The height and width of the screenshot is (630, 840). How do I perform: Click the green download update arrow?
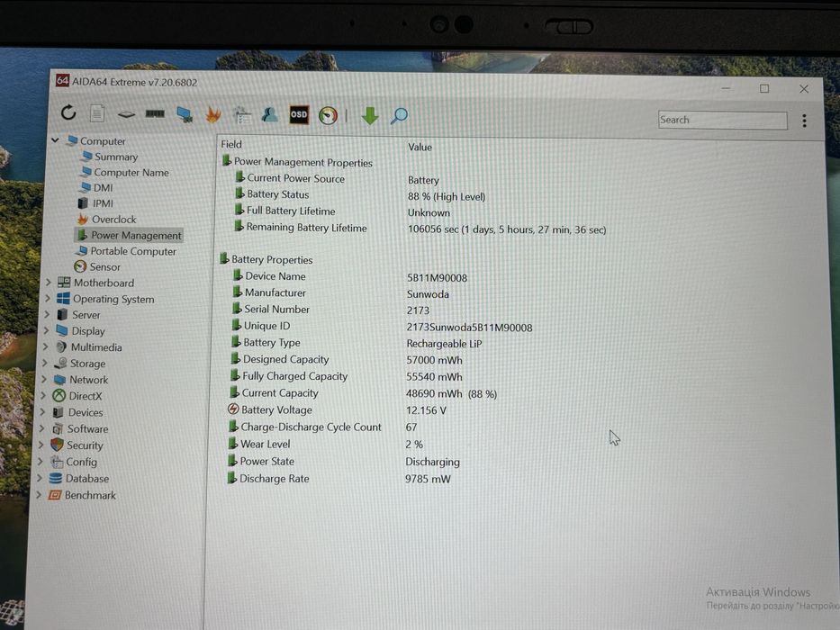click(370, 116)
